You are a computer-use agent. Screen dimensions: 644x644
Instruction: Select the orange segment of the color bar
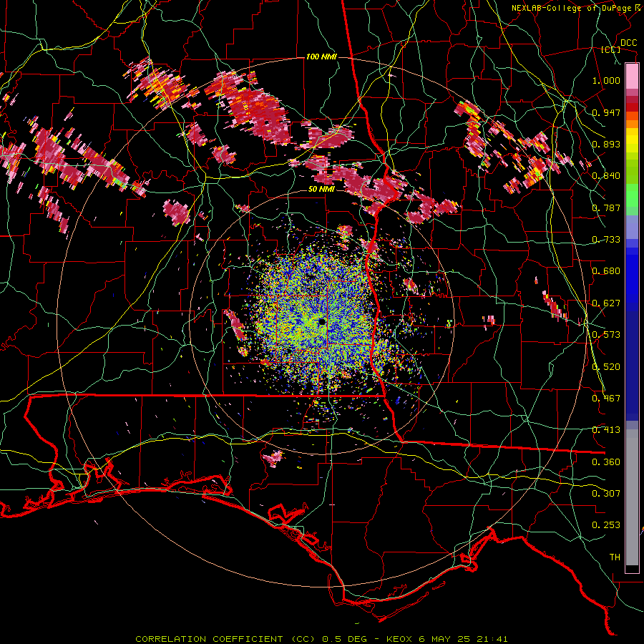(x=632, y=124)
